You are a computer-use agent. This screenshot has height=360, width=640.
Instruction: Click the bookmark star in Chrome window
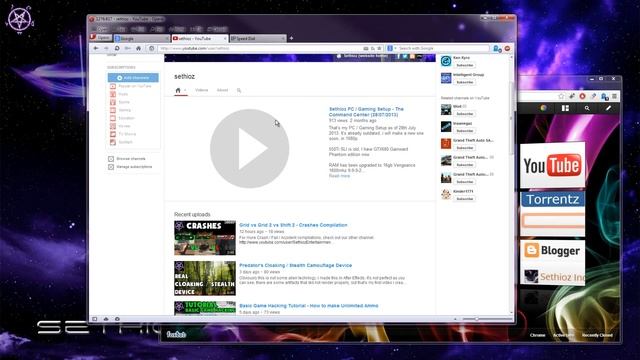click(561, 96)
